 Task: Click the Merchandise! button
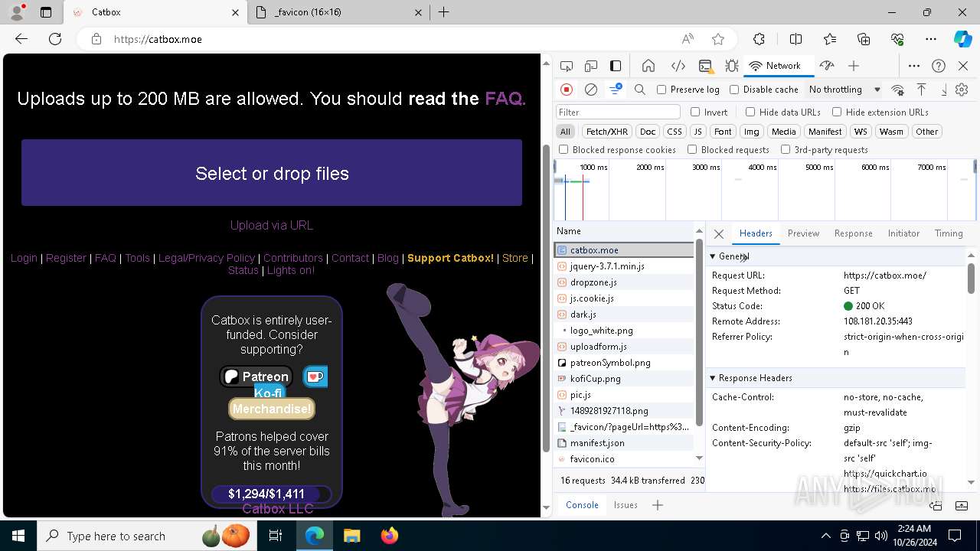pos(272,409)
